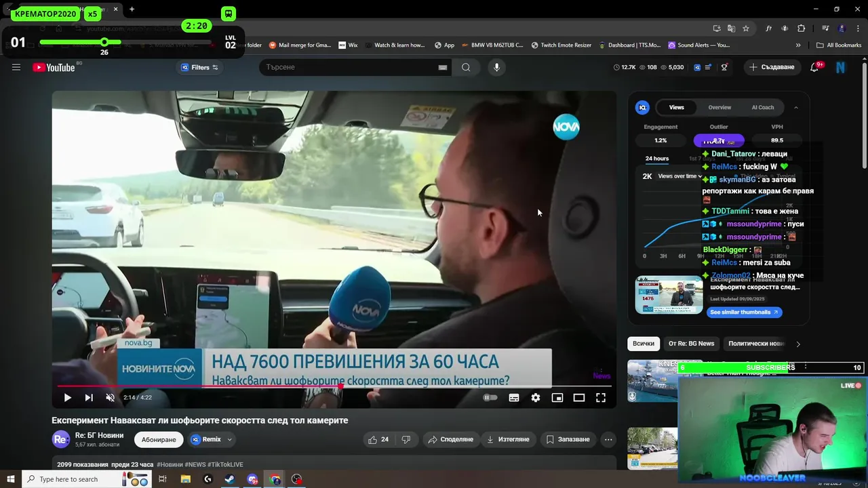Click the search magnifier button
868x488 pixels.
pos(466,67)
